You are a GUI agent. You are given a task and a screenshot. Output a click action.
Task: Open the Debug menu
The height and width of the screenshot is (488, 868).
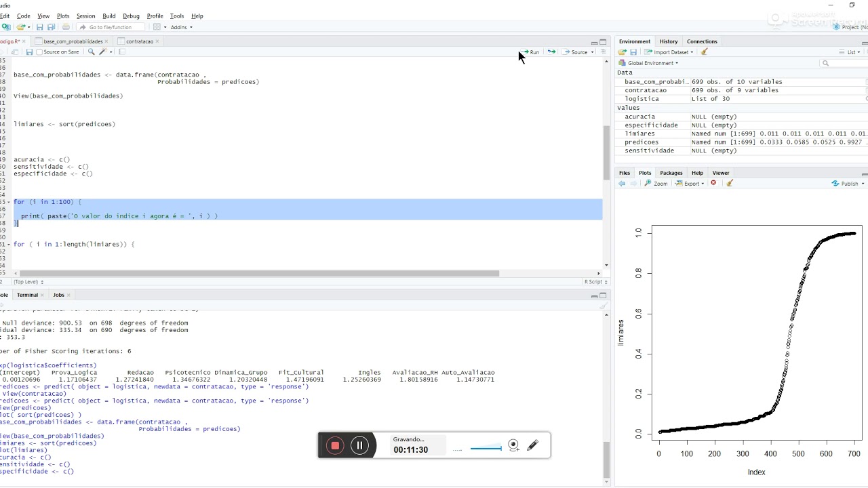pos(131,16)
